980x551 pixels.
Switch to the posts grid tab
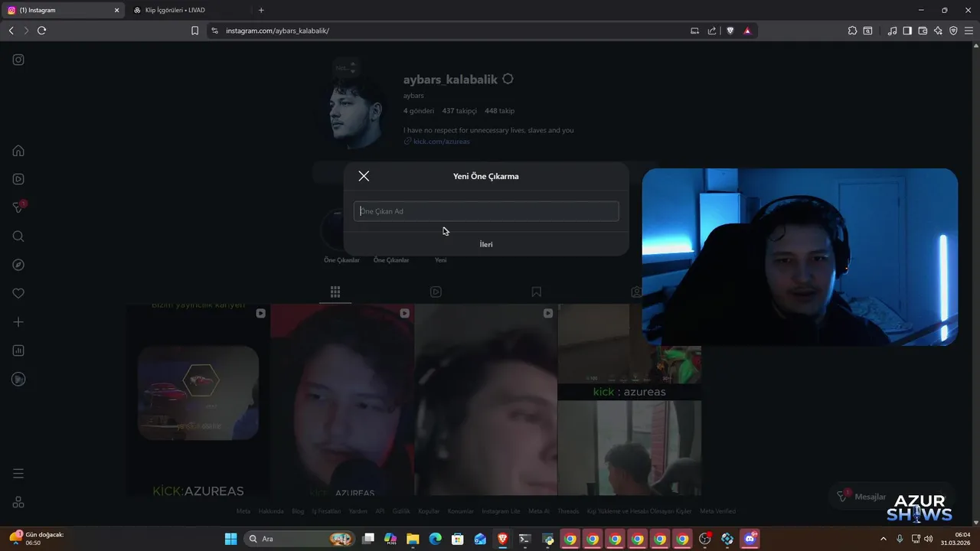(335, 292)
